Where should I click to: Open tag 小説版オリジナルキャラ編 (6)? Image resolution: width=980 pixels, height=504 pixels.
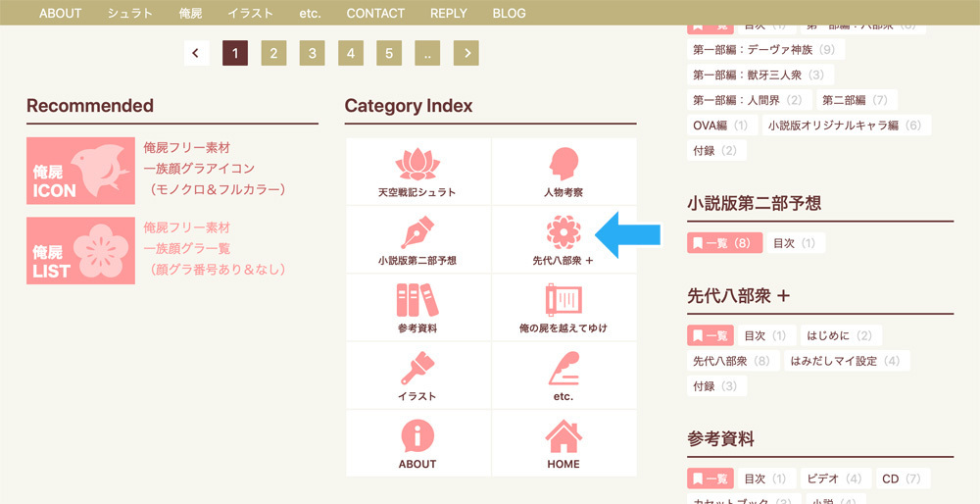pos(847,126)
